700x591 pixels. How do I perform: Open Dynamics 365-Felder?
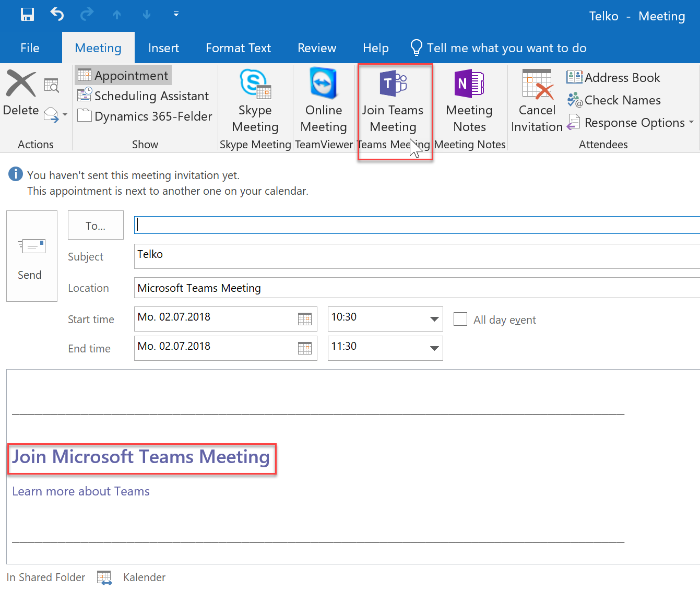[x=145, y=116]
